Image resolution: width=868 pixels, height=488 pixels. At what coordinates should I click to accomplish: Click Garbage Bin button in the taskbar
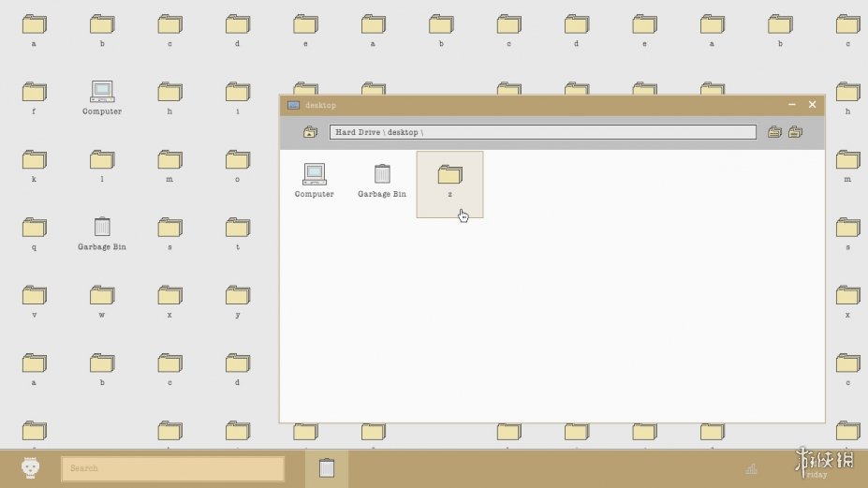pos(326,468)
